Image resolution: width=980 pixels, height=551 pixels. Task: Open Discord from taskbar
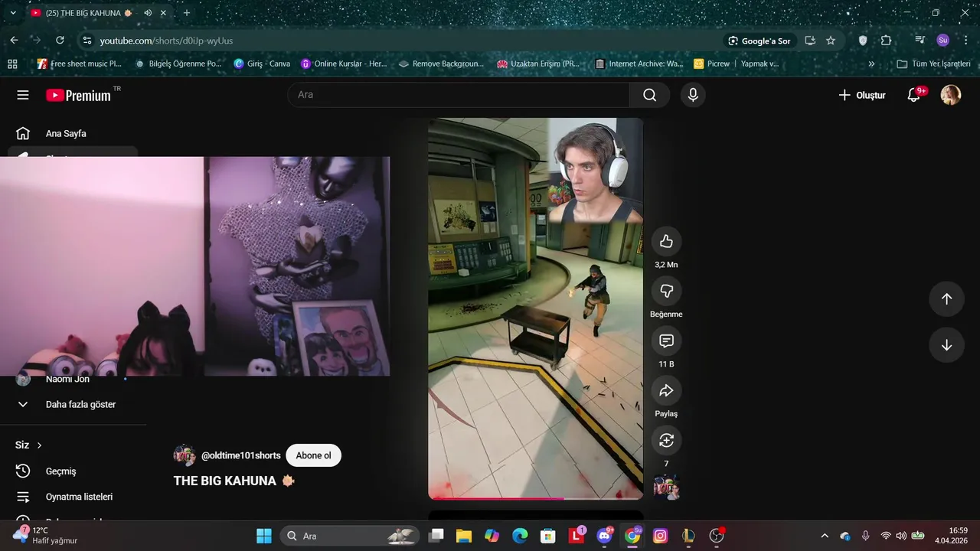pyautogui.click(x=605, y=536)
